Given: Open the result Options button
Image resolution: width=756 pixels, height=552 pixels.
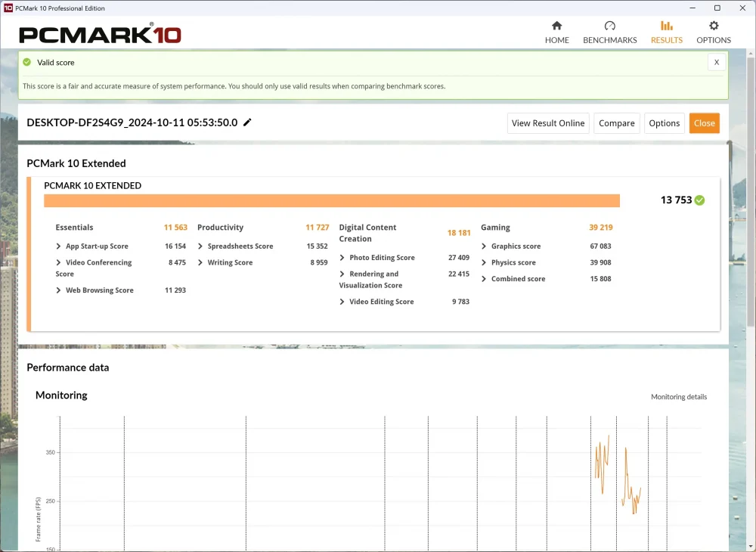Looking at the screenshot, I should (664, 123).
